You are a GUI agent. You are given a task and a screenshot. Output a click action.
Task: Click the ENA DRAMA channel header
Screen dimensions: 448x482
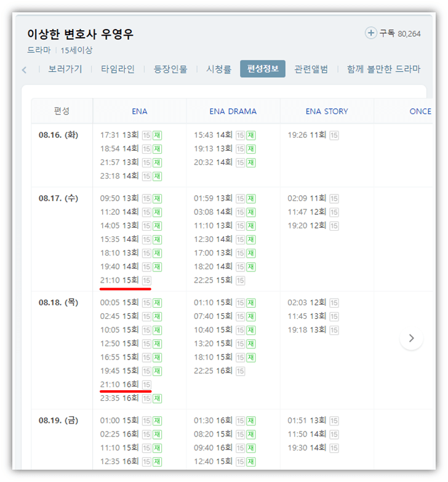click(x=233, y=111)
